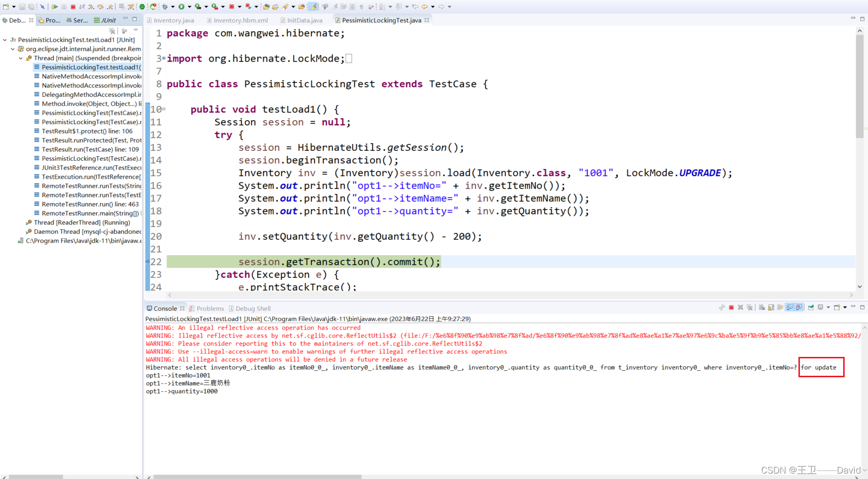Click the Step Return icon
The width and height of the screenshot is (868, 479).
click(x=110, y=6)
